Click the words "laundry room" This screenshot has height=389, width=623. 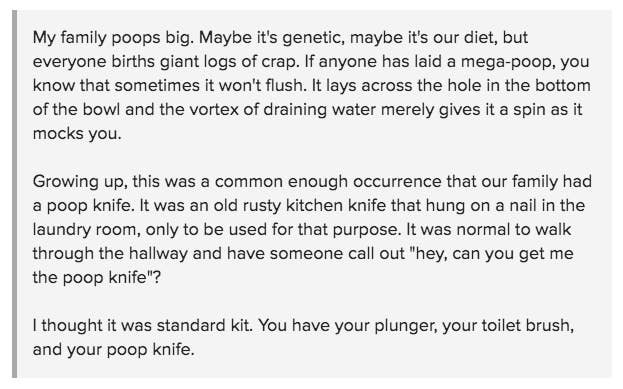pyautogui.click(x=86, y=230)
